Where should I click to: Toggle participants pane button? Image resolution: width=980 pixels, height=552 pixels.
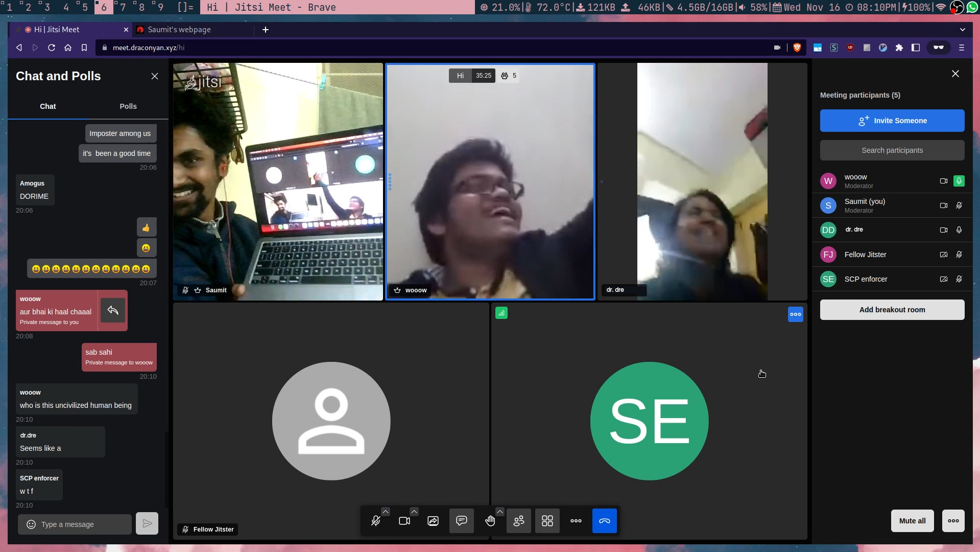click(x=519, y=521)
